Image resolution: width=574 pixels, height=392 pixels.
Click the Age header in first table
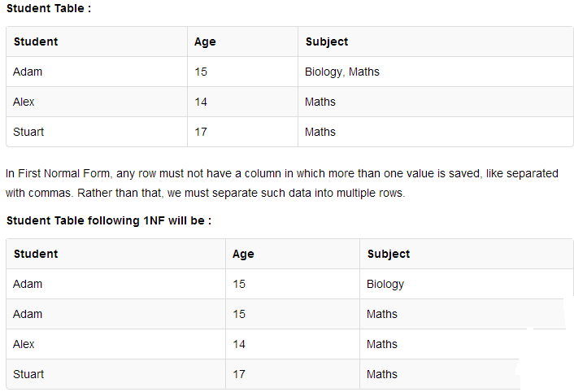click(x=205, y=41)
